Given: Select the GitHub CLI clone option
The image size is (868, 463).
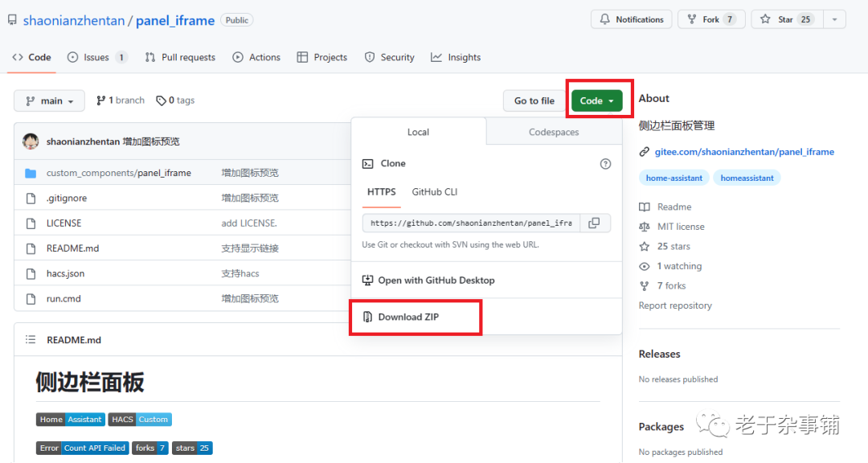Looking at the screenshot, I should coord(435,192).
